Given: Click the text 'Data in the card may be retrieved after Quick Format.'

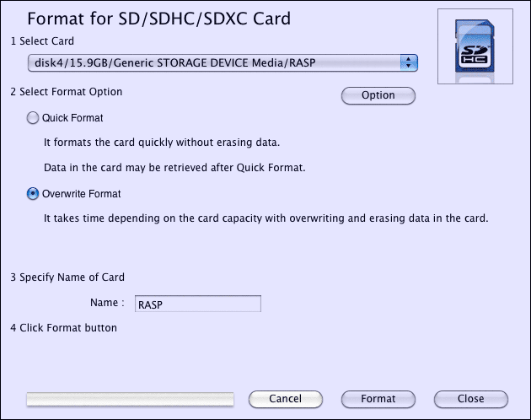Looking at the screenshot, I should pyautogui.click(x=174, y=168).
